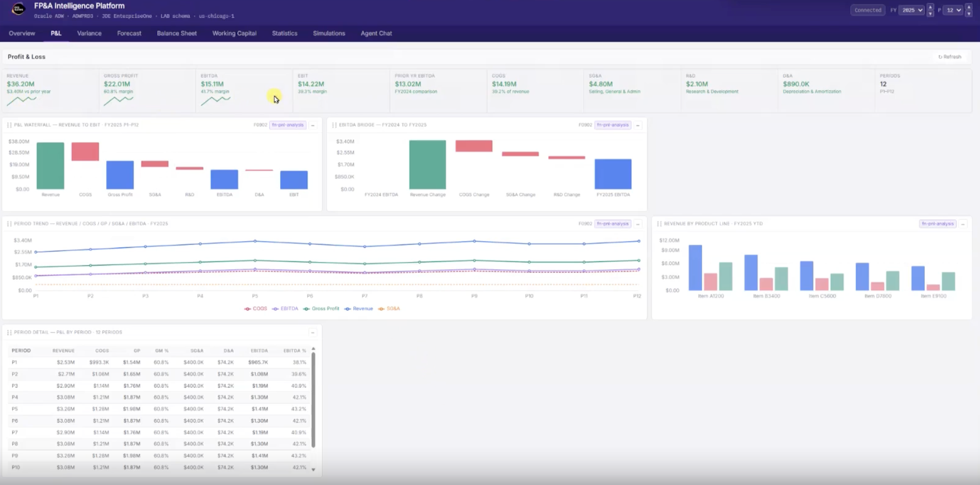Click the EBITDA card sparkline icon
The height and width of the screenshot is (485, 980).
click(215, 101)
